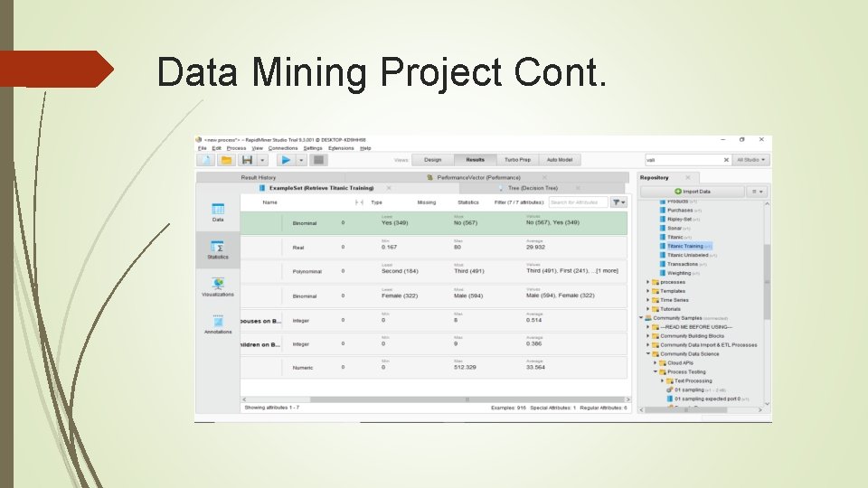The image size is (868, 488).
Task: Open the All Studio search scope dropdown
Action: click(x=750, y=160)
